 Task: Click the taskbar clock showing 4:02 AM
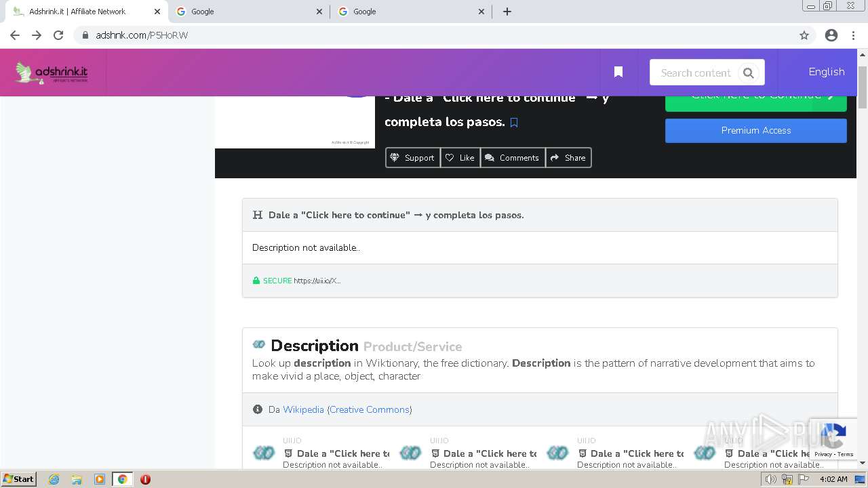tap(833, 479)
